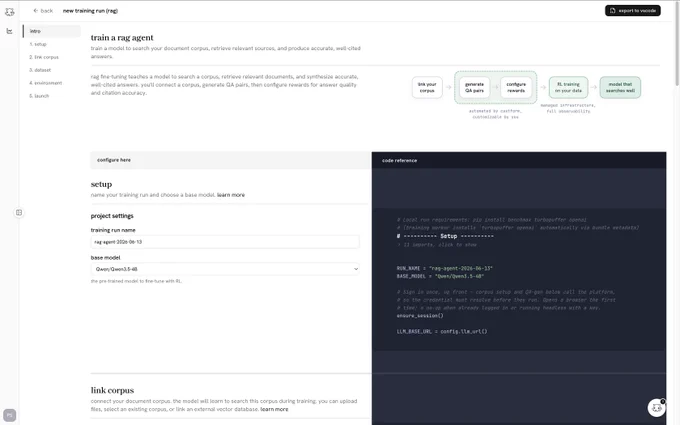Click the app logo icon in the left sidebar
This screenshot has width=680, height=425.
click(10, 12)
